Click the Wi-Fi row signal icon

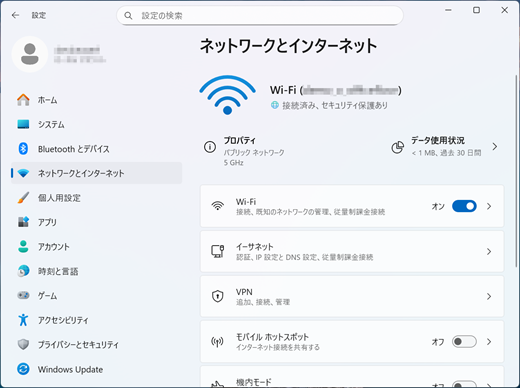tap(218, 206)
